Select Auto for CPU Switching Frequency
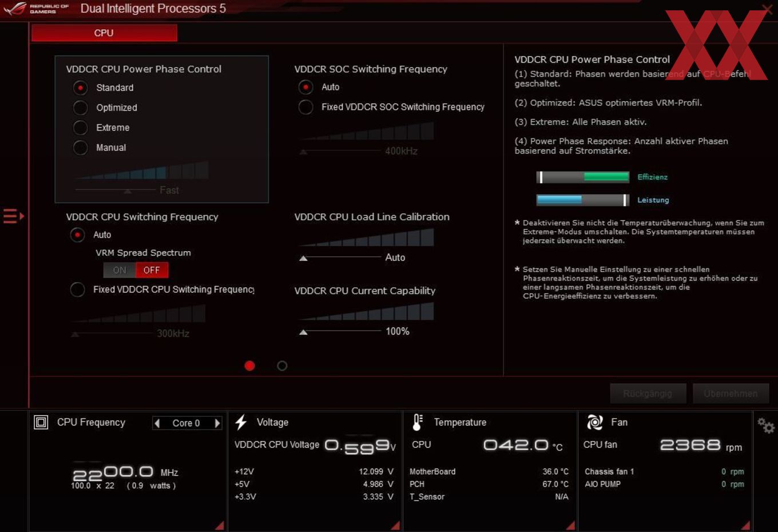The height and width of the screenshot is (532, 778). click(x=77, y=235)
